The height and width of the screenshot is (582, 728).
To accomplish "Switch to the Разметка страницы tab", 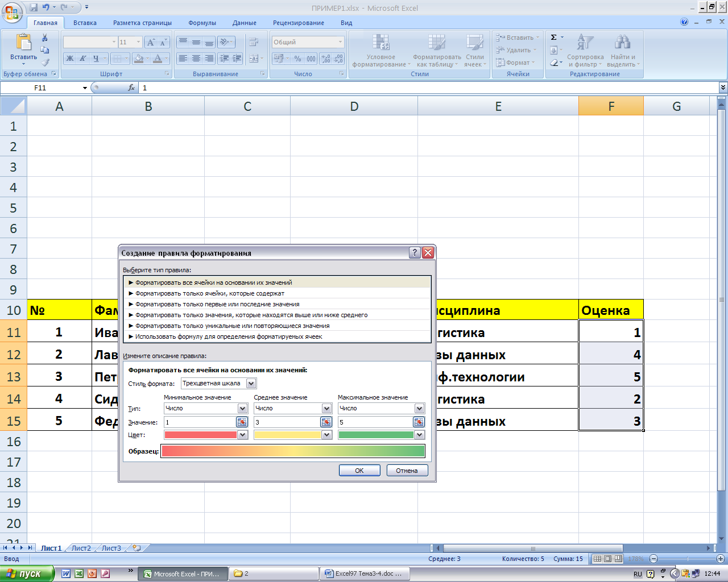I will tap(142, 23).
